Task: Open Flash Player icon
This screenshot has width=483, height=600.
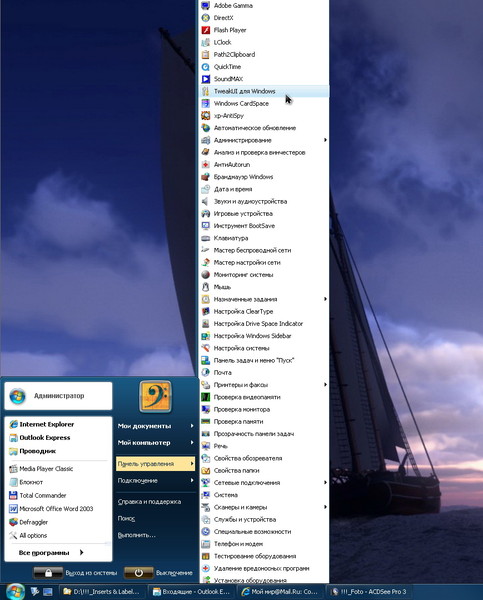Action: 206,30
